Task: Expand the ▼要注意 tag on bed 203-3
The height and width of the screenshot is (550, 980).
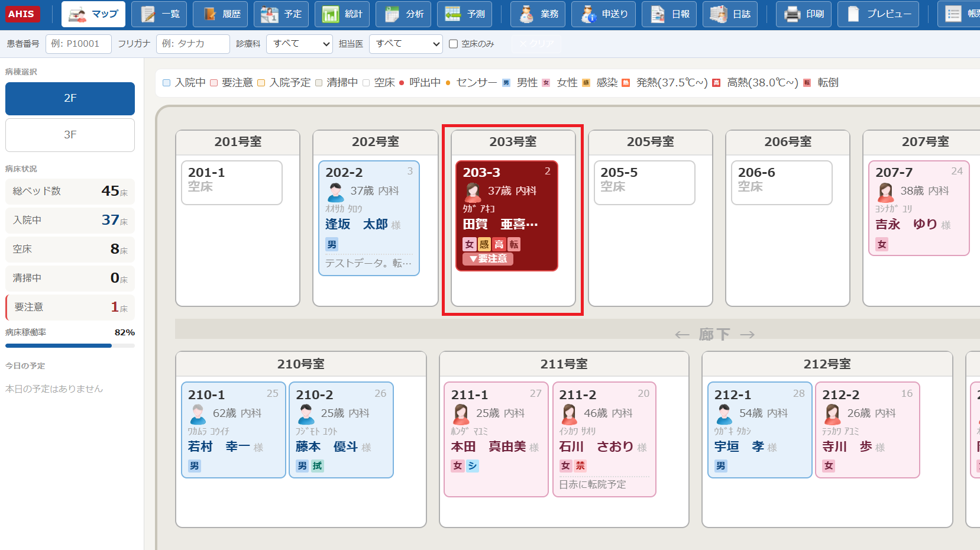Action: click(x=488, y=259)
